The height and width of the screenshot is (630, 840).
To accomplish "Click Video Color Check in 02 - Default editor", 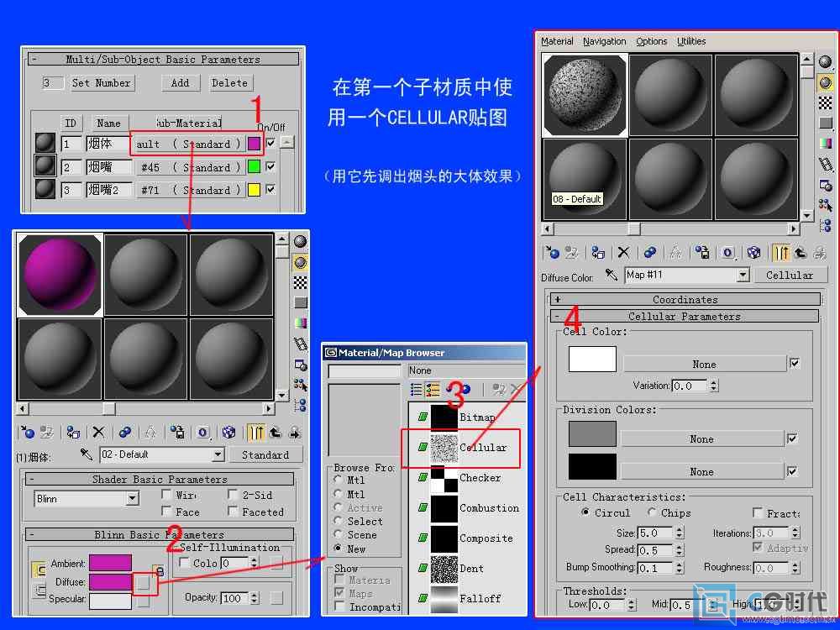I will pos(301,323).
